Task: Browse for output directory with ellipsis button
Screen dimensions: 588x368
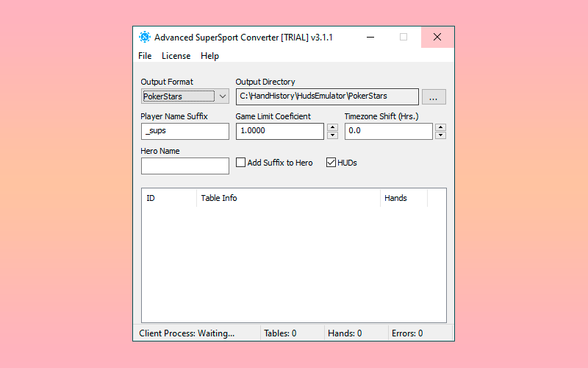Action: pyautogui.click(x=434, y=96)
